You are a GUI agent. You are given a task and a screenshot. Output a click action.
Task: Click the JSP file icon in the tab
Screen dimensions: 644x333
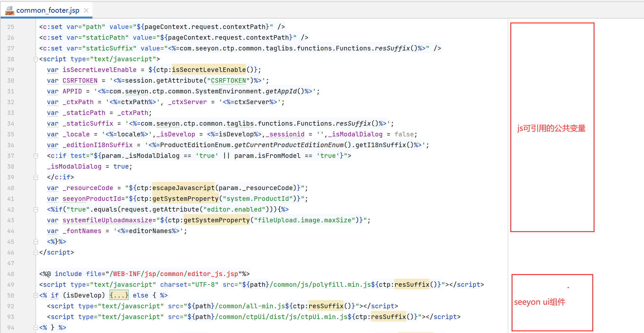click(9, 11)
